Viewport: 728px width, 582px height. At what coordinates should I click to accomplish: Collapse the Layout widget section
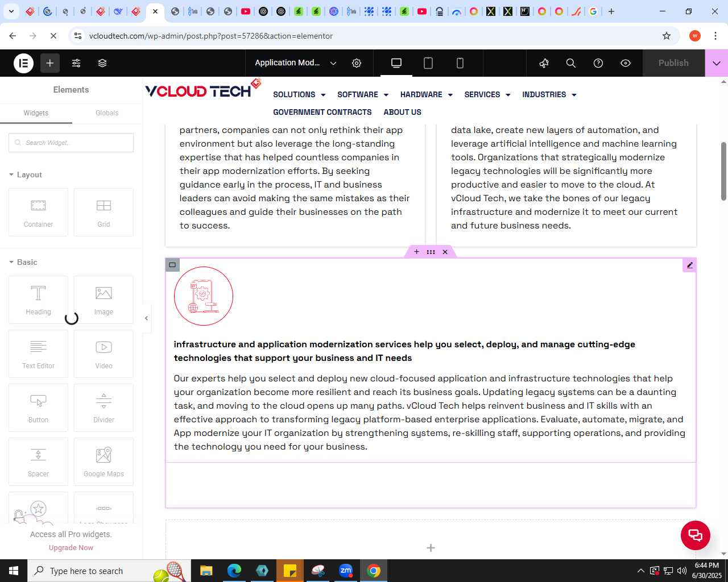[x=26, y=175]
